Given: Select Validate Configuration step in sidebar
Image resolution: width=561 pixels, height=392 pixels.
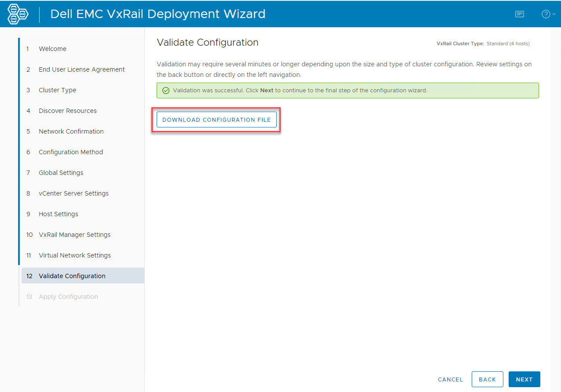Looking at the screenshot, I should coord(72,276).
